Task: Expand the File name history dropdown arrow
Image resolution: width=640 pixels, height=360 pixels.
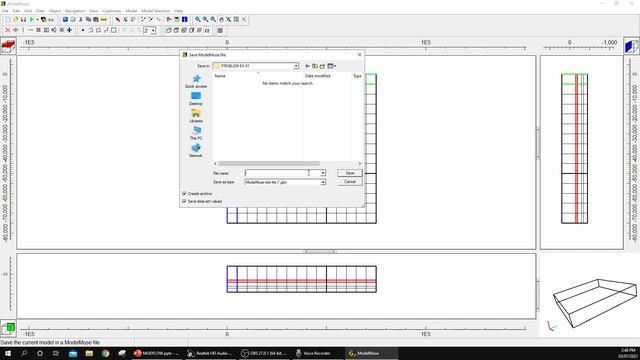Action: (x=322, y=173)
